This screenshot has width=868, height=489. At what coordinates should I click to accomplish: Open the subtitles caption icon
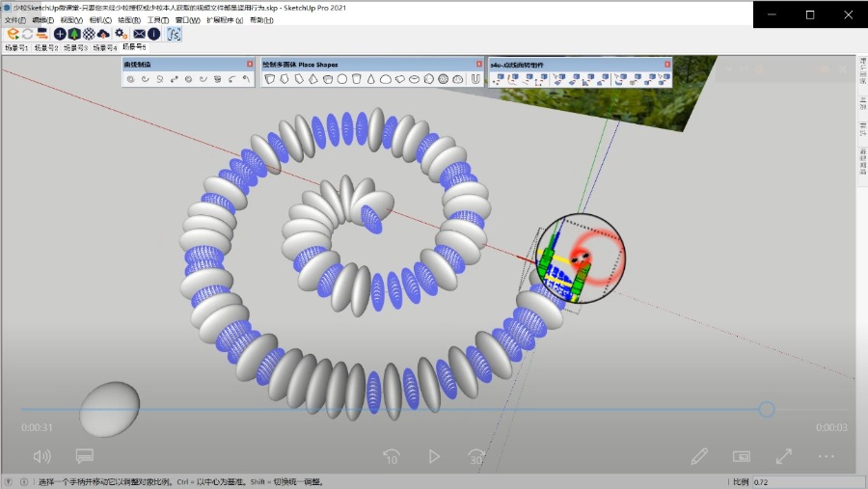point(84,456)
